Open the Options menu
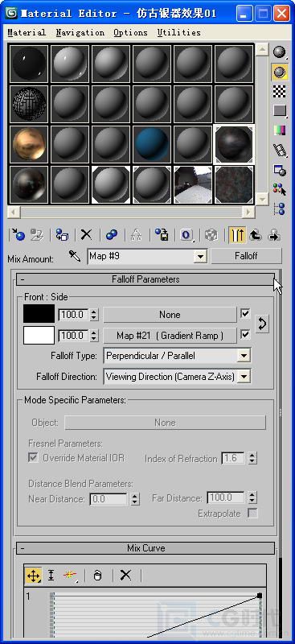Viewport: 295px width, 644px height. [130, 32]
